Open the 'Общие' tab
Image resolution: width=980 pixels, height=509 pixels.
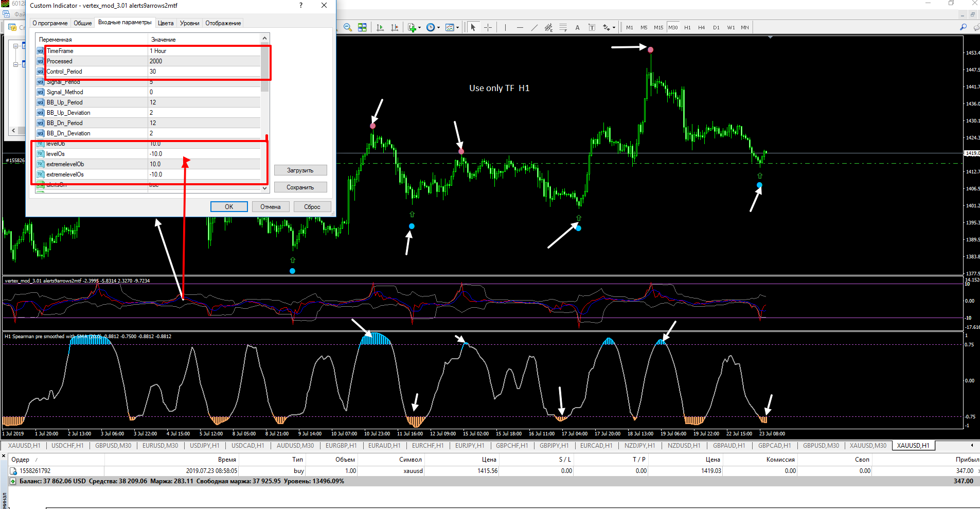(83, 23)
